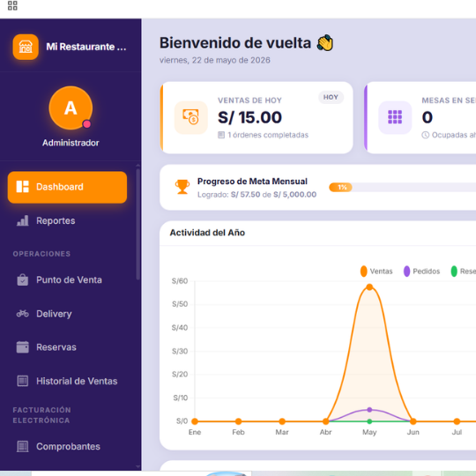
Task: Click the purple tables grid icon
Action: [x=395, y=117]
